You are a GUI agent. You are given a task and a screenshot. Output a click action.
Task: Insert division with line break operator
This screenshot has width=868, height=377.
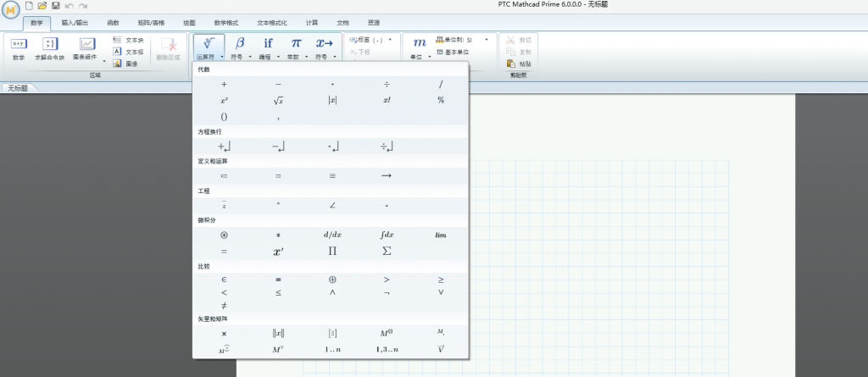[x=387, y=147]
